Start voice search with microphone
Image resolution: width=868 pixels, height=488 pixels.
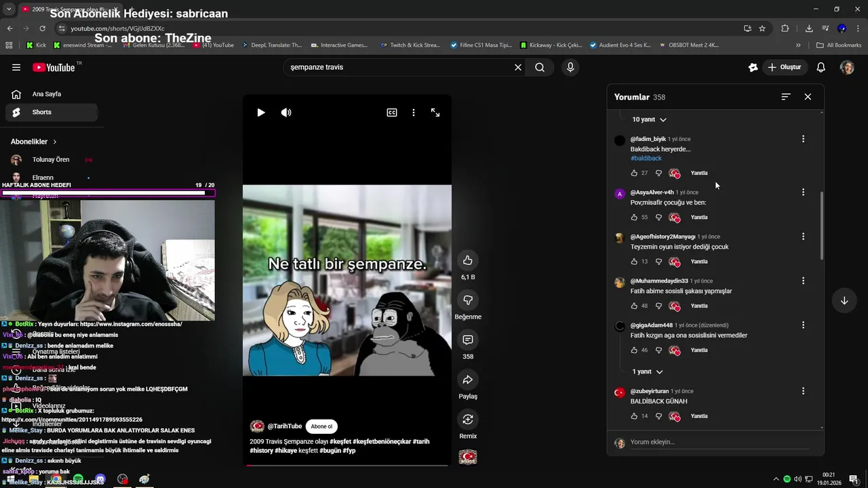click(570, 67)
